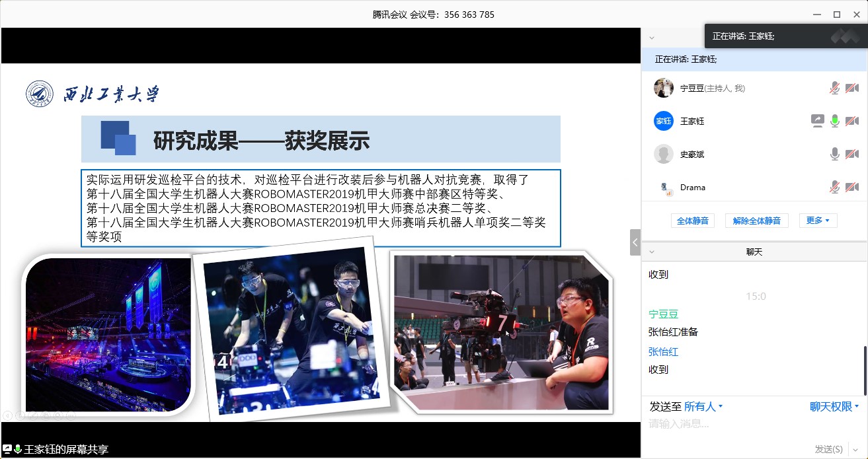Image resolution: width=868 pixels, height=459 pixels.
Task: Click 宁豆豆's camera-off icon
Action: [852, 88]
